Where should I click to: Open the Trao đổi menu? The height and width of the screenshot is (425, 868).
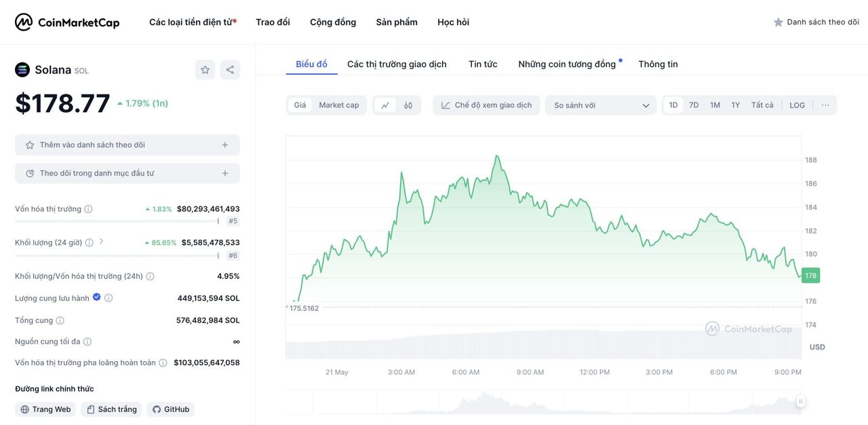273,22
